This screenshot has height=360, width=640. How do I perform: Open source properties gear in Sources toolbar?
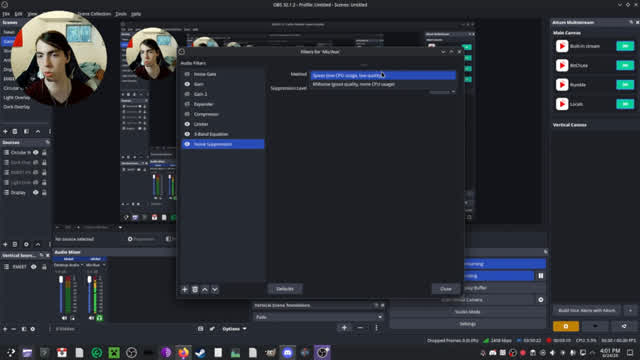click(26, 244)
